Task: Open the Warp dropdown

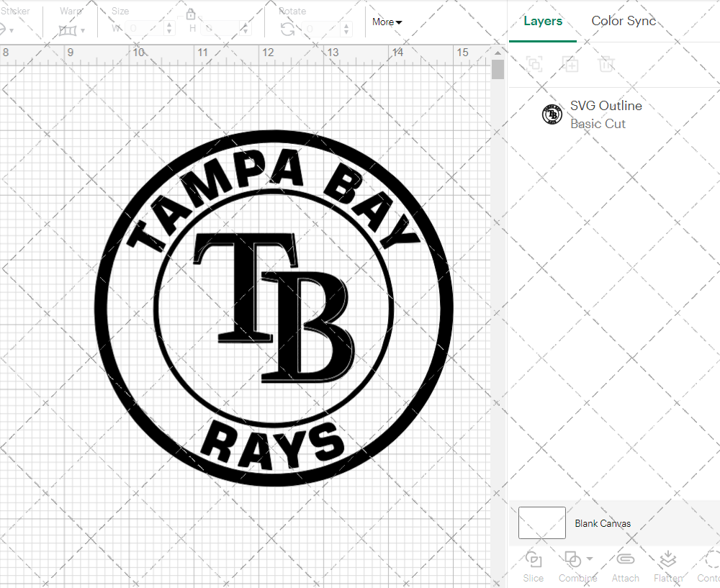Action: (x=72, y=30)
